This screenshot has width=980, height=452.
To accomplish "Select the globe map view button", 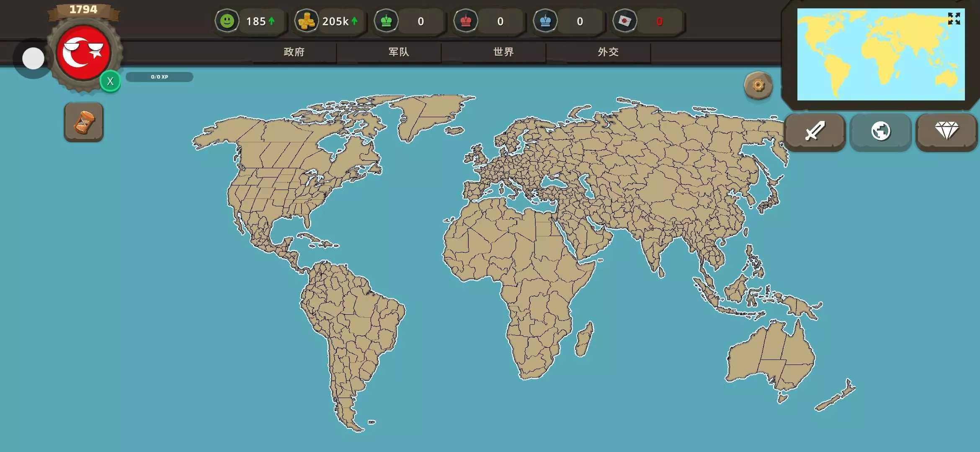I will pos(880,131).
